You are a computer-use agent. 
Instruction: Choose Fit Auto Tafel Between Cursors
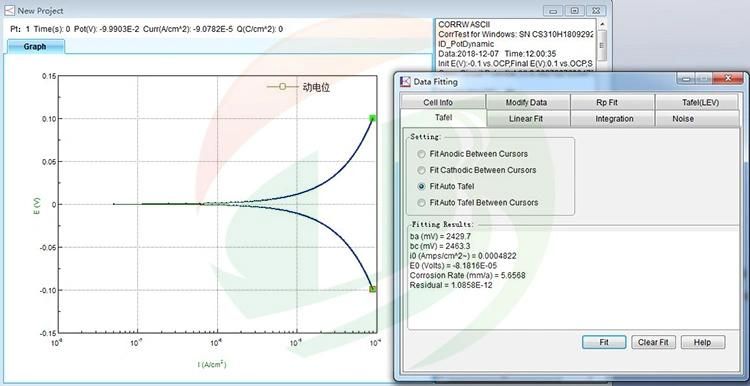tap(421, 203)
